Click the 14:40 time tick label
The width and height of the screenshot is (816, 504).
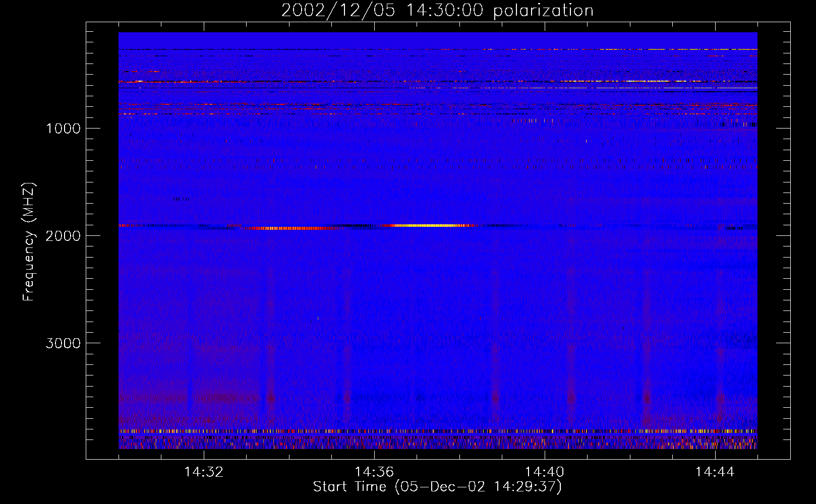pyautogui.click(x=545, y=472)
